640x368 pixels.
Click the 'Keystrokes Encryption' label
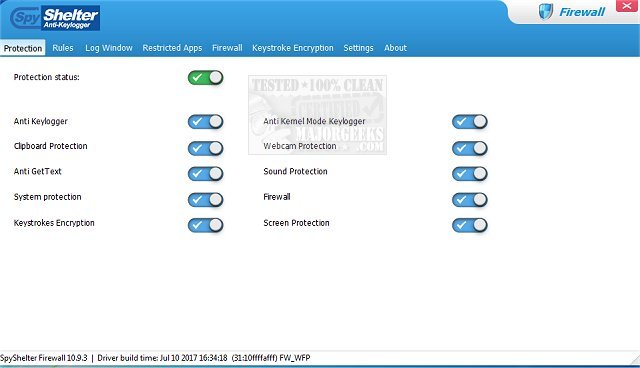54,223
